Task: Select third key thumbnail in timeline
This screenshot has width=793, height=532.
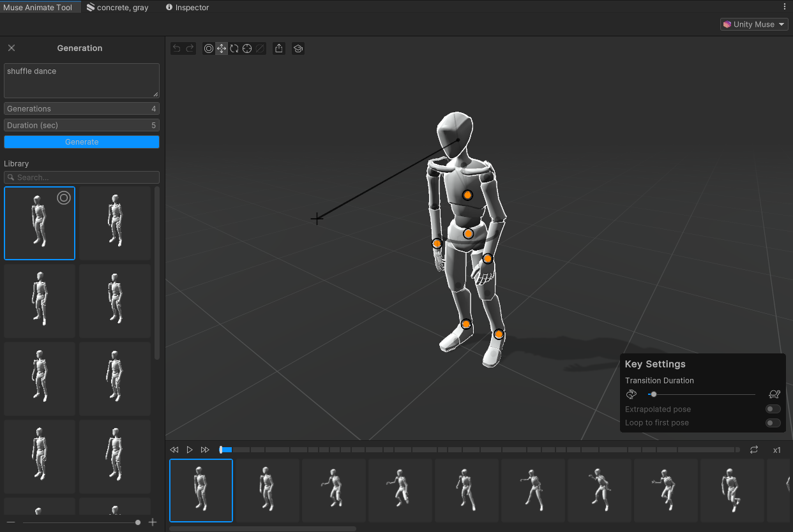Action: (x=334, y=491)
